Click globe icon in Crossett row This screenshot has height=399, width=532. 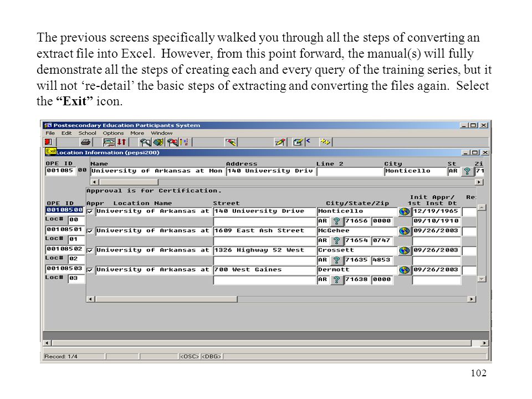tap(404, 250)
